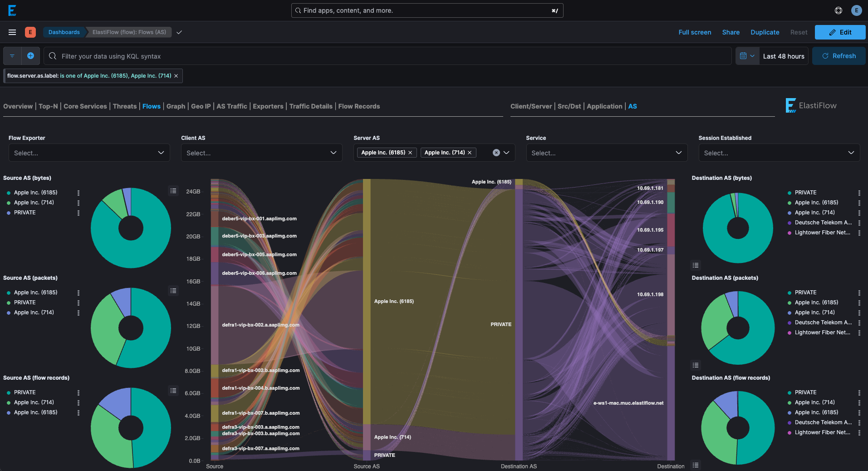Toggle legend for Source AS (packets) chart
The width and height of the screenshot is (868, 471).
point(173,291)
